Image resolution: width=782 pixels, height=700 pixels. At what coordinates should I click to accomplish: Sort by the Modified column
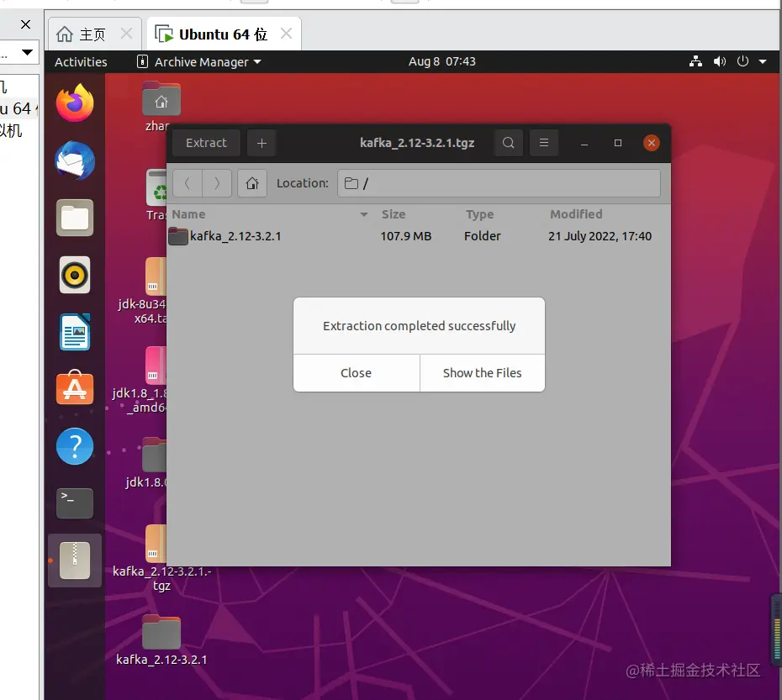[x=576, y=214]
